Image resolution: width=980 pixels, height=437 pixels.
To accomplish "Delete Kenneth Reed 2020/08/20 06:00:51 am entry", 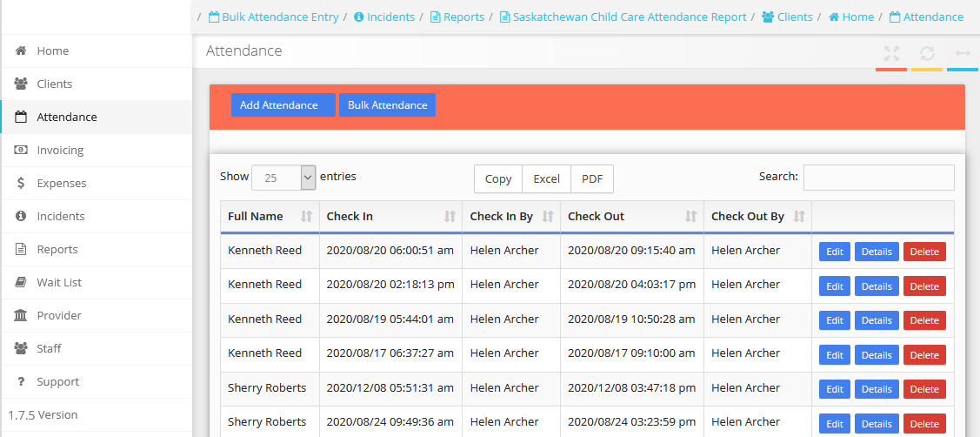I will [x=924, y=252].
